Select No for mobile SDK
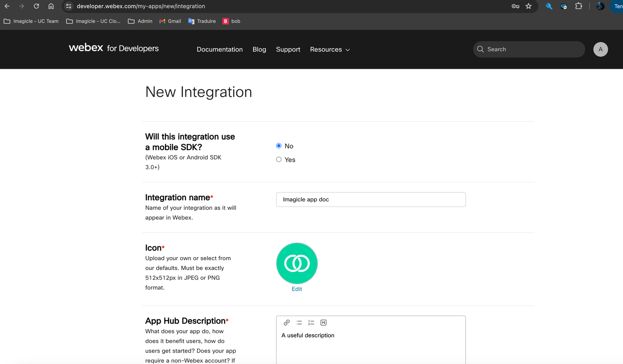 279,146
